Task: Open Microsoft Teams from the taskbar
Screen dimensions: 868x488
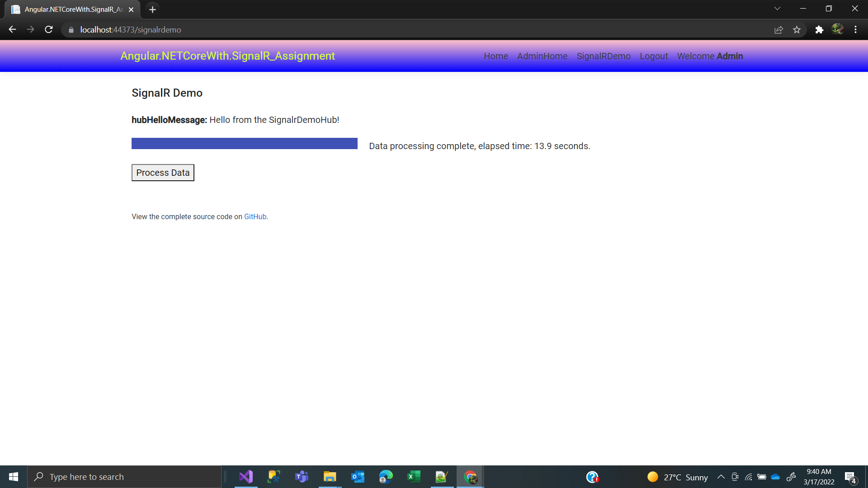Action: (x=302, y=477)
